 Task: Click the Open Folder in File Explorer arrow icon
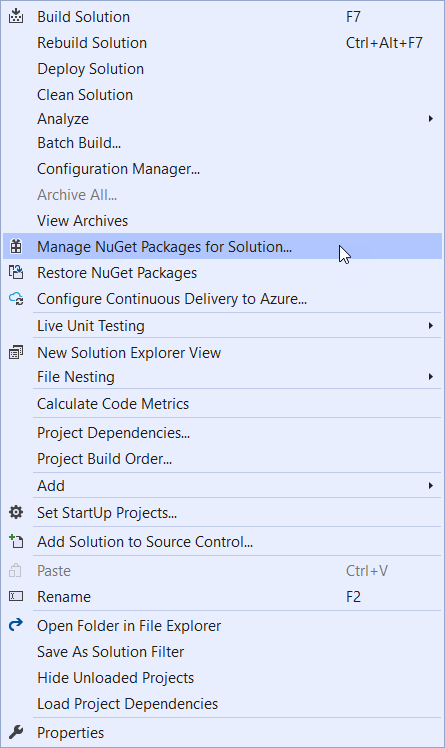pos(16,624)
